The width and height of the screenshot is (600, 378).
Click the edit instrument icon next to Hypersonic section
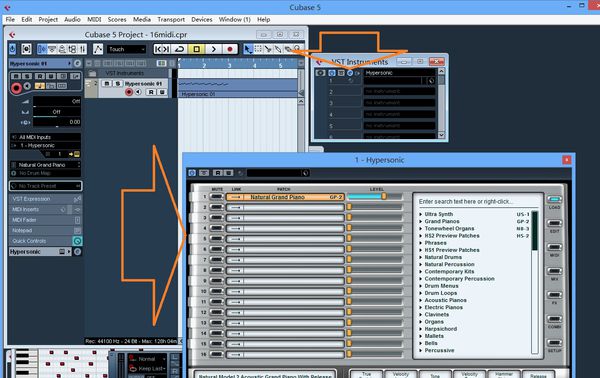click(77, 252)
